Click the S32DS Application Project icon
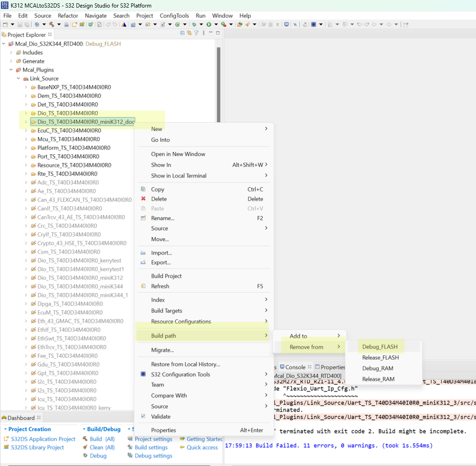This screenshot has width=476, height=466. click(x=6, y=439)
